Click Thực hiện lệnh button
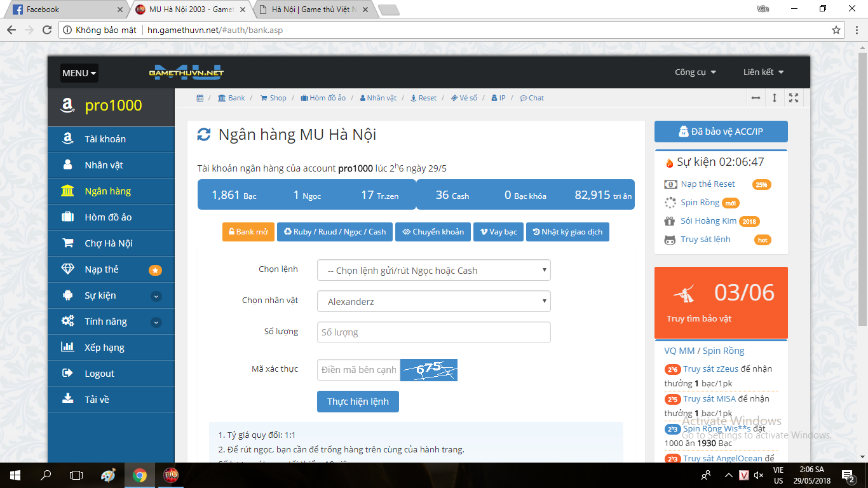868x488 pixels. [358, 402]
